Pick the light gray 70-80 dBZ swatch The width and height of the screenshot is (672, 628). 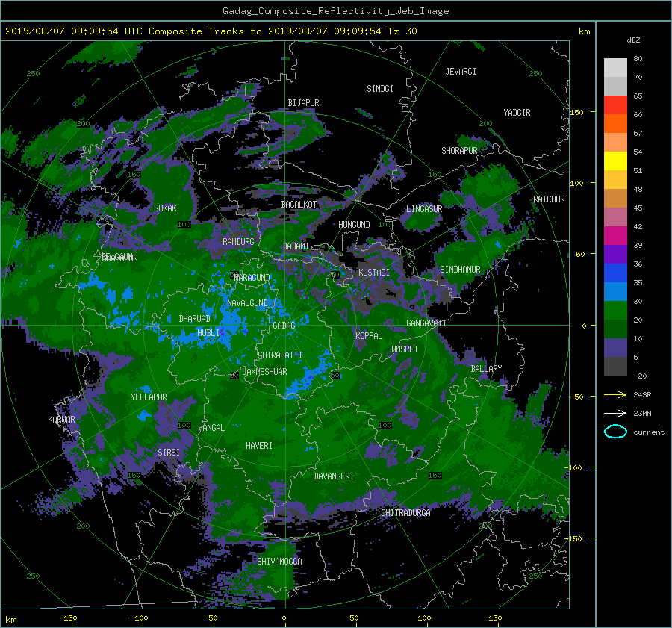(x=615, y=68)
